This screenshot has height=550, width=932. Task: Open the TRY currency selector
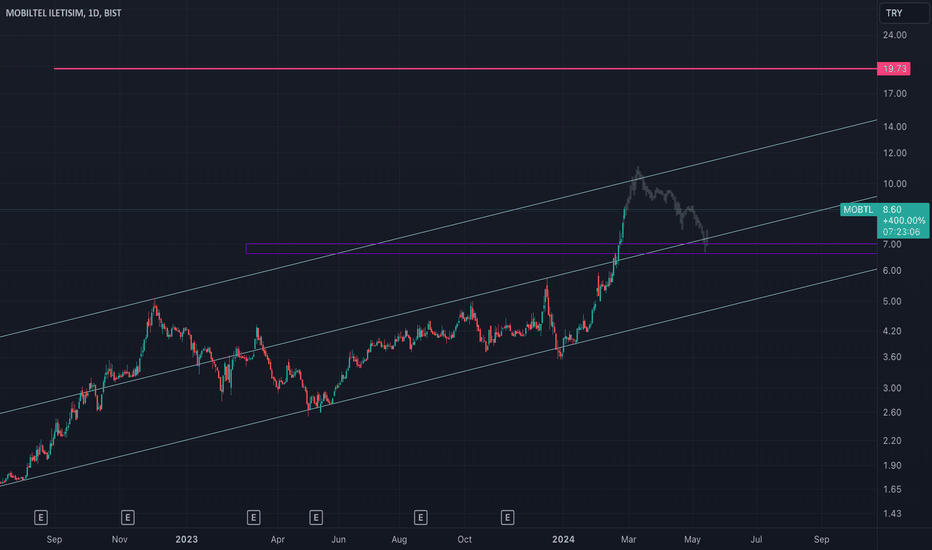904,13
